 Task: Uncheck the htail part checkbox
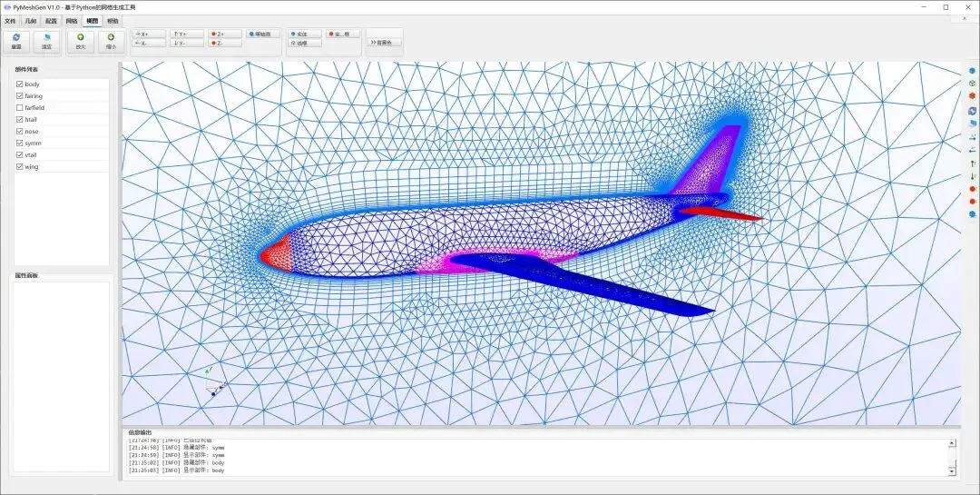tap(20, 120)
